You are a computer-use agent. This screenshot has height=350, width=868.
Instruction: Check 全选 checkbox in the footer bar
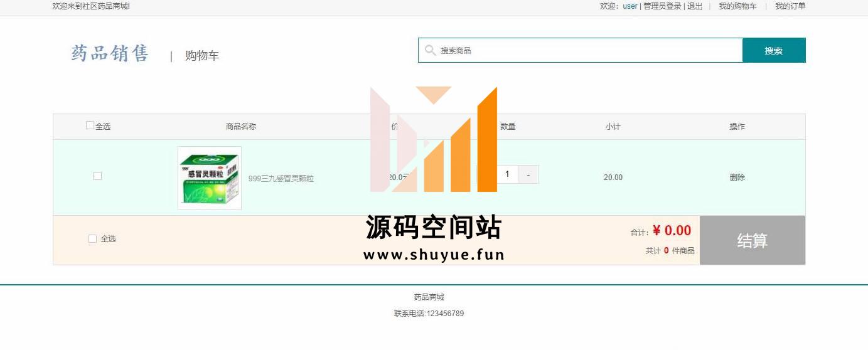[92, 238]
